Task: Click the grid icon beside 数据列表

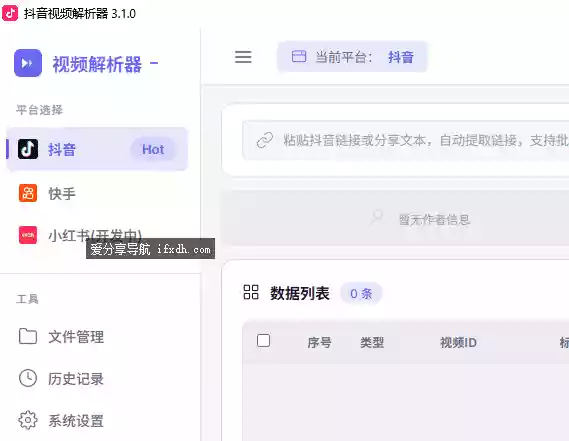Action: pos(251,292)
